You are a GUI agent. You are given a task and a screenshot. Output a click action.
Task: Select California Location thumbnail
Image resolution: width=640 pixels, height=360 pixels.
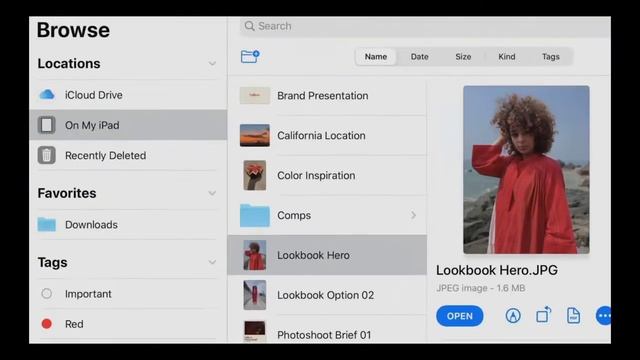(255, 135)
